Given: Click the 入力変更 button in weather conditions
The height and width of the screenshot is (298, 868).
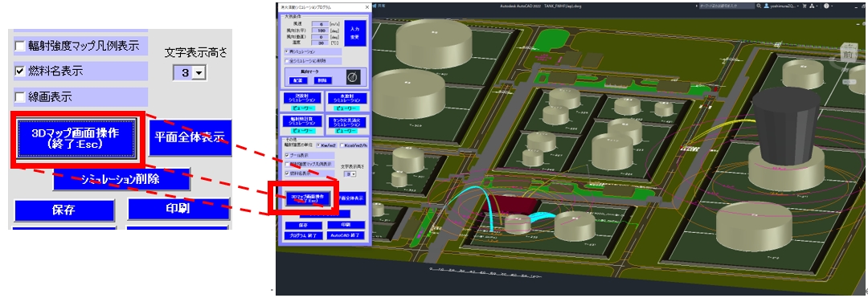Looking at the screenshot, I should [355, 33].
